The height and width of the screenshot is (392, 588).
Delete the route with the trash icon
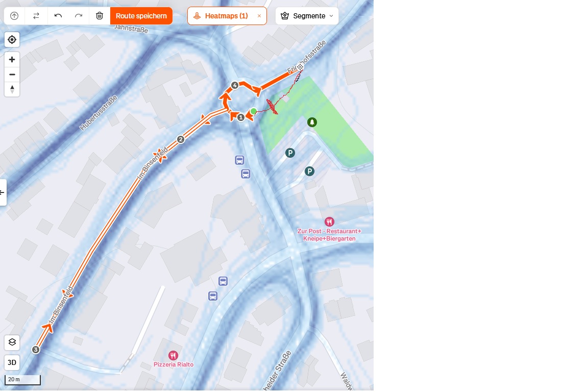pos(100,16)
